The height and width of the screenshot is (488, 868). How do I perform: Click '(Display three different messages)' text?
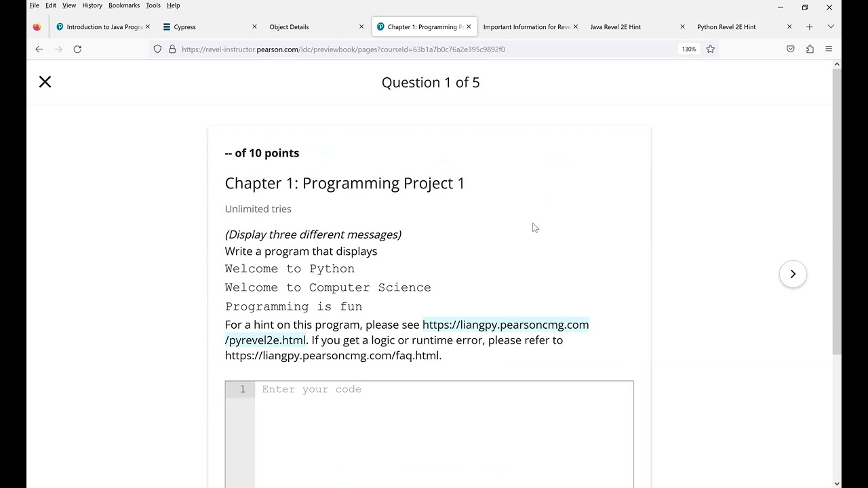point(313,235)
